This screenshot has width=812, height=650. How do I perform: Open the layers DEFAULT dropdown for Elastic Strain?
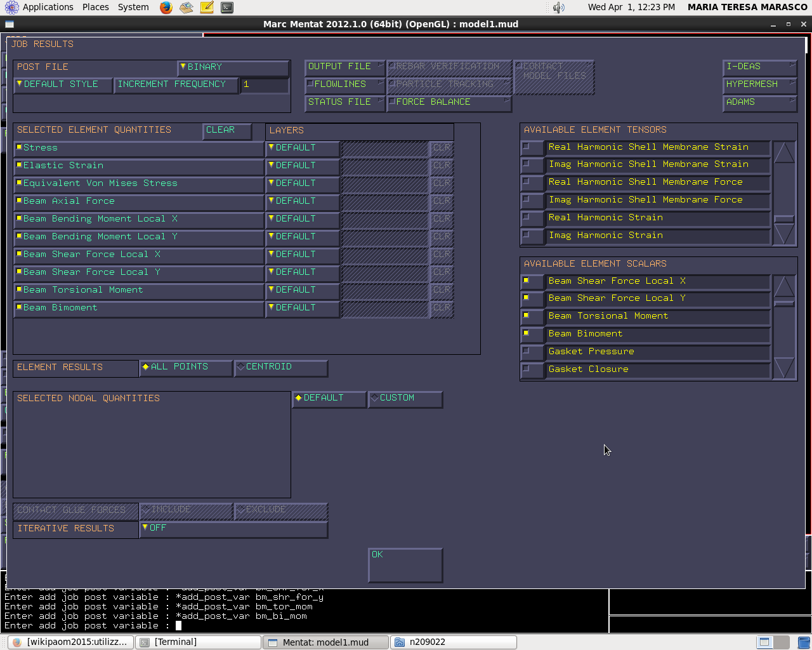click(x=302, y=166)
